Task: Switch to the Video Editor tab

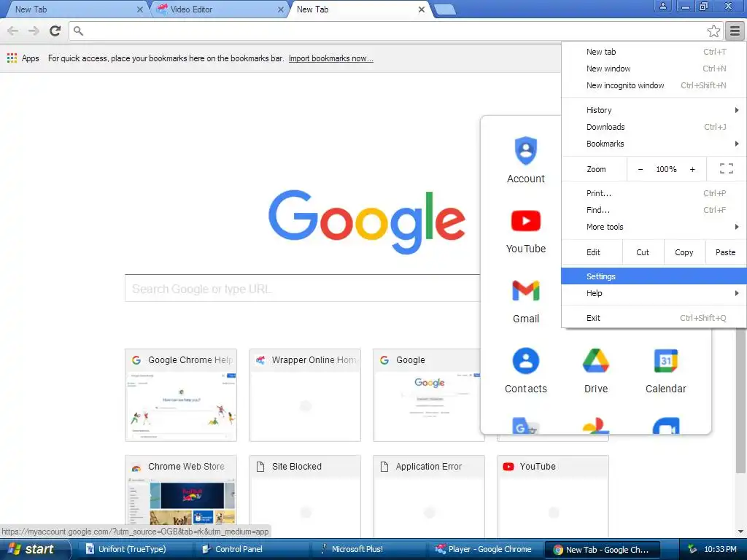Action: coord(219,9)
